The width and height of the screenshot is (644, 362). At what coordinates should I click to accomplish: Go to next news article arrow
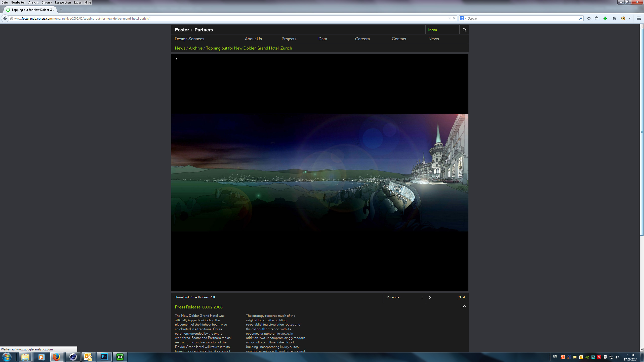point(430,297)
